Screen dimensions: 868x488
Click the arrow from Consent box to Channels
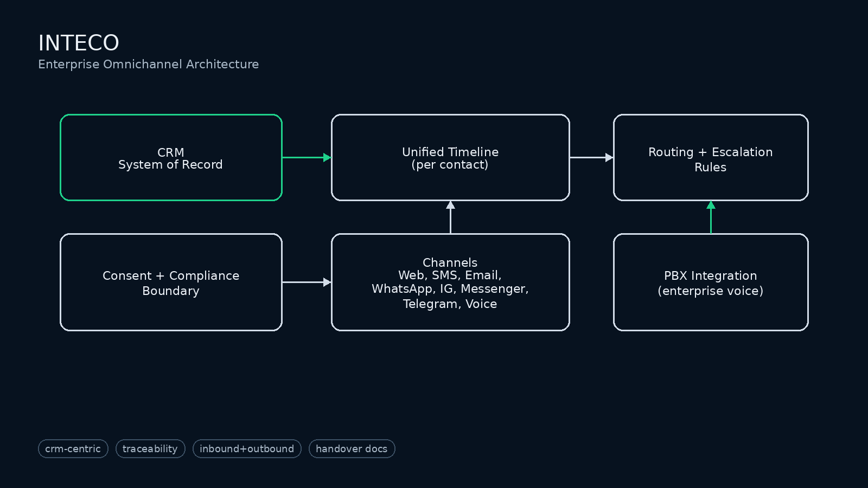coord(306,282)
